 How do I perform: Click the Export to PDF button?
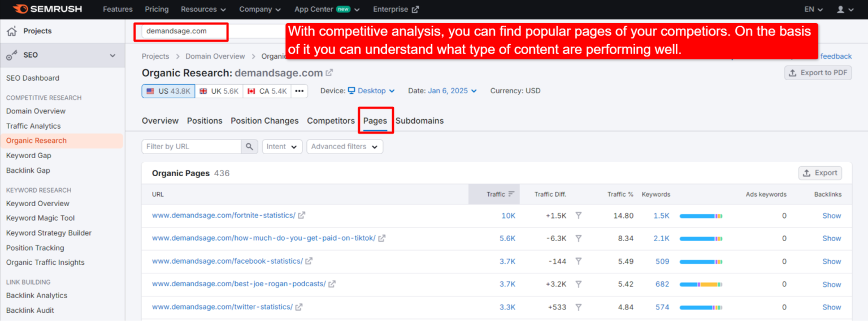tap(818, 72)
